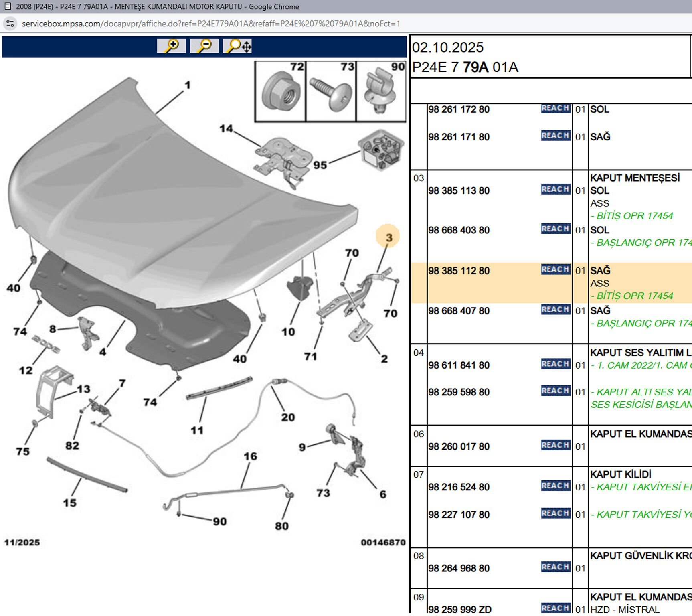This screenshot has height=616, width=692.
Task: Click callout number 95 parts kit label
Action: (320, 165)
